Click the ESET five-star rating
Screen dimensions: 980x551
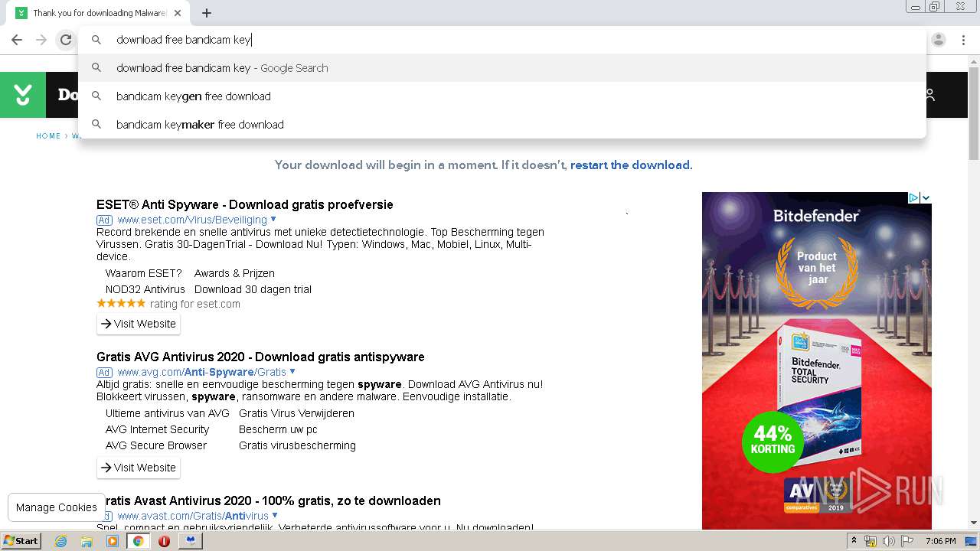[121, 304]
